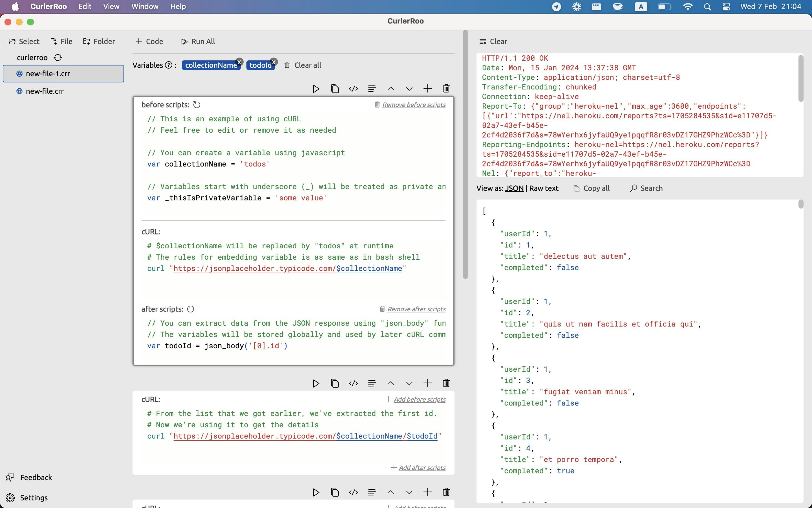The height and width of the screenshot is (508, 812).
Task: Move the second block up
Action: click(x=390, y=383)
